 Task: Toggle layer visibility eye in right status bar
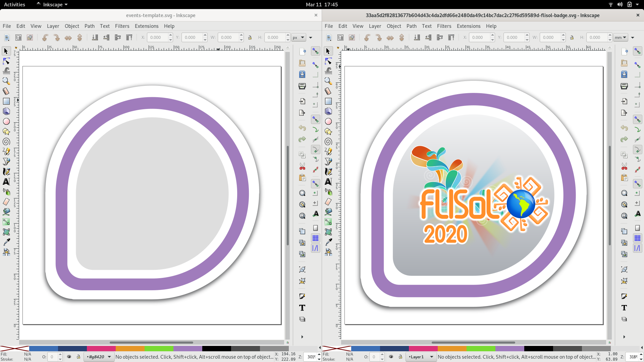pyautogui.click(x=391, y=357)
